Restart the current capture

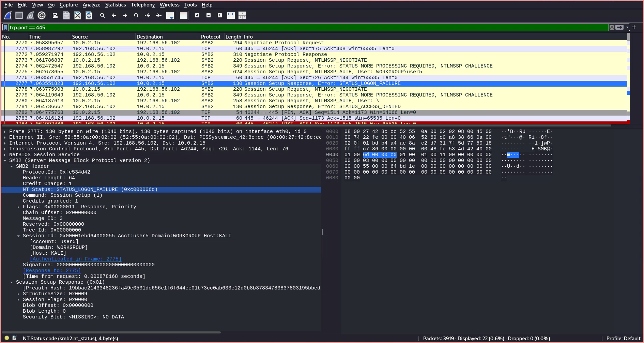point(30,15)
